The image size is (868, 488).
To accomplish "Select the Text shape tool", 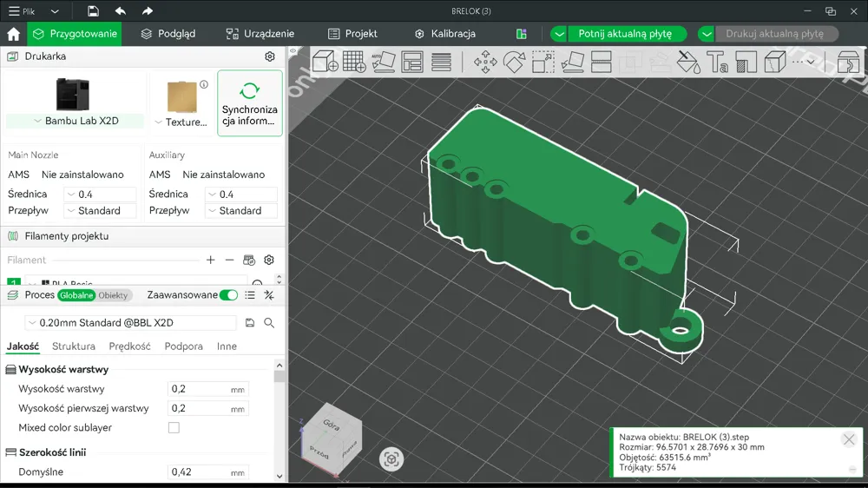I will coord(718,62).
